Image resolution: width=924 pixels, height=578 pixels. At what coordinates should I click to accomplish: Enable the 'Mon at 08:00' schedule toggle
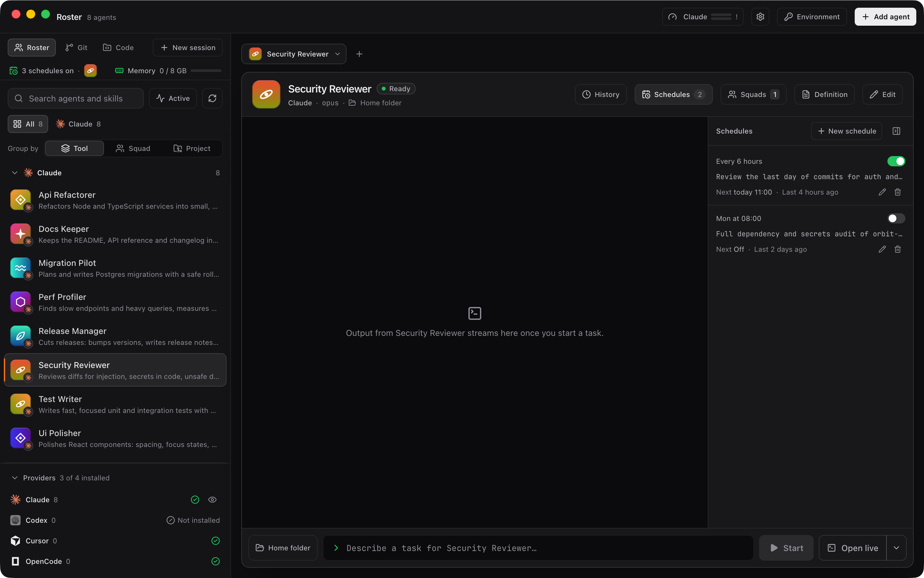tap(896, 218)
